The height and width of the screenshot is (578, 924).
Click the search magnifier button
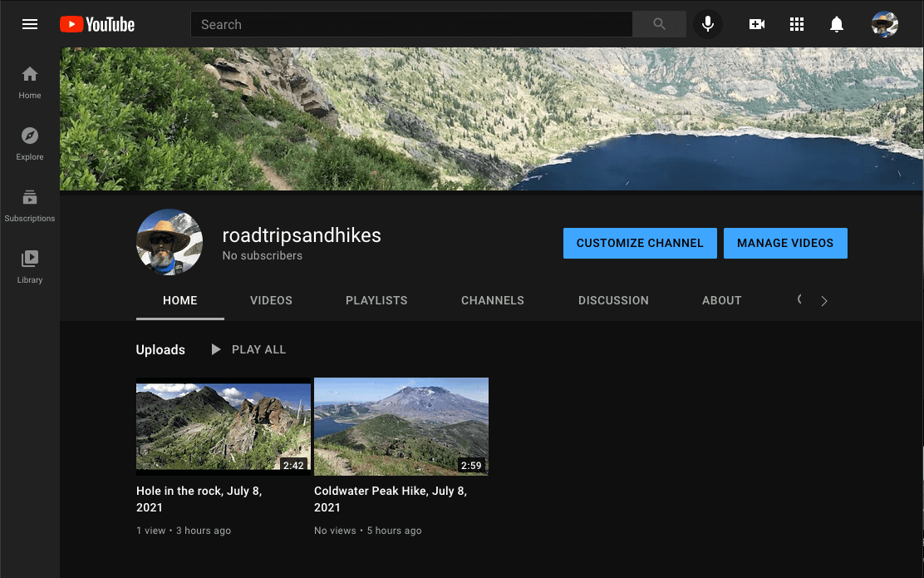(x=659, y=24)
